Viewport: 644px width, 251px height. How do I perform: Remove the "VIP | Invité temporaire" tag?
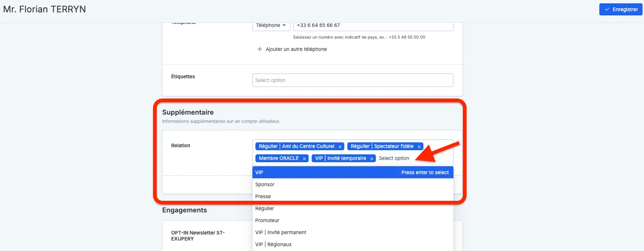pos(372,159)
